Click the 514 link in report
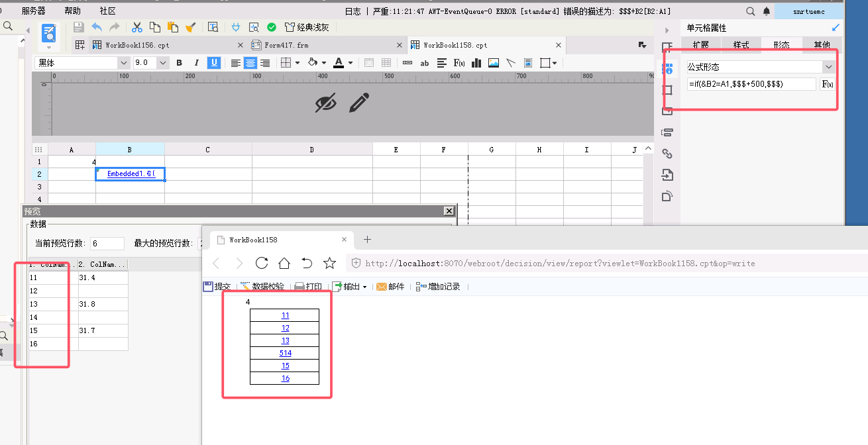 [x=286, y=353]
